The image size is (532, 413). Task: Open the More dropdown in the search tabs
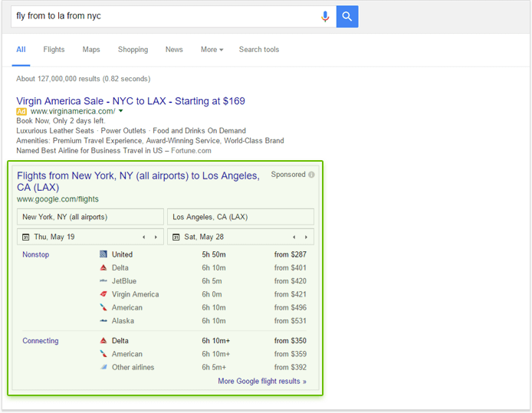(212, 50)
